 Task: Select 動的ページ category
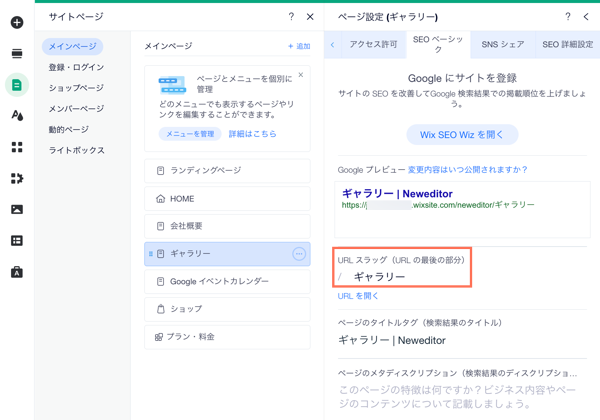[x=68, y=129]
